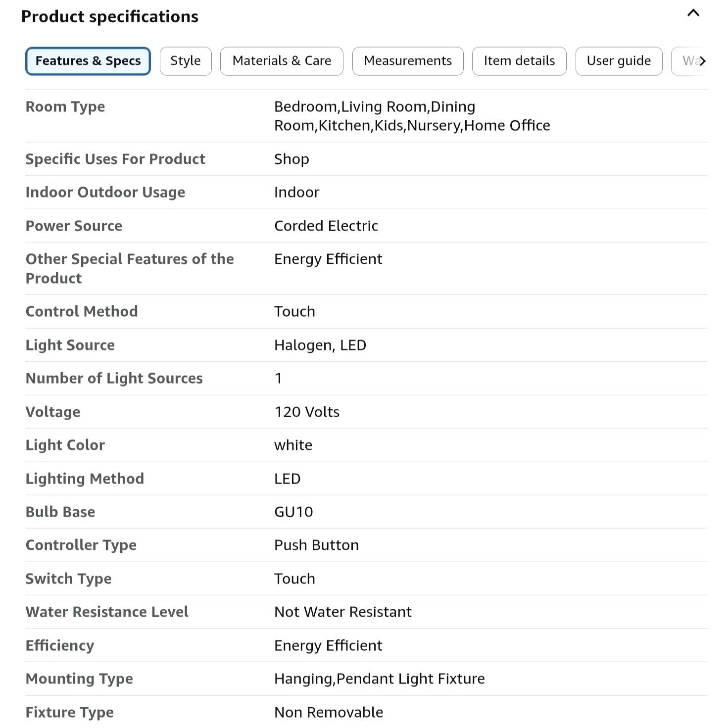Viewport: 728px width, 728px height.
Task: Click the Number of Light Sources label
Action: pyautogui.click(x=114, y=378)
